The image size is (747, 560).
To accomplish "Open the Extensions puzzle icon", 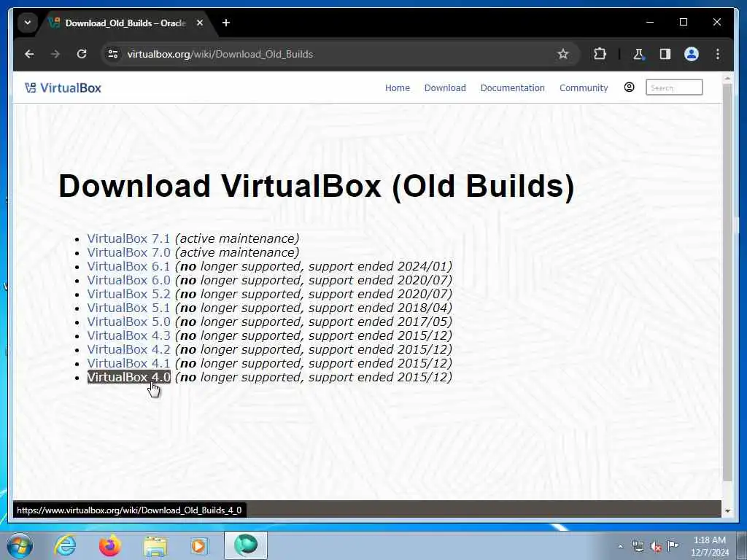I will coord(600,54).
